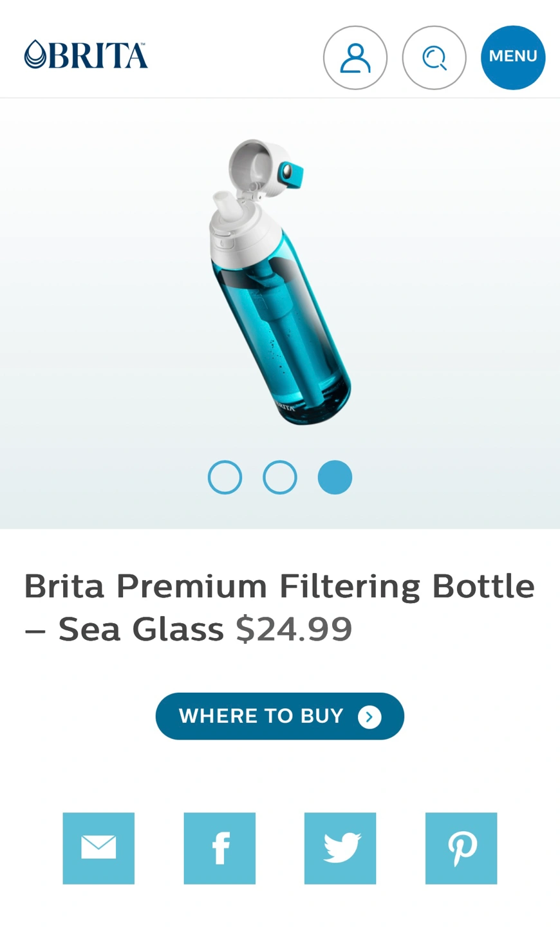
Task: Click the Brita Premium Filtering Bottle title
Action: (x=279, y=606)
